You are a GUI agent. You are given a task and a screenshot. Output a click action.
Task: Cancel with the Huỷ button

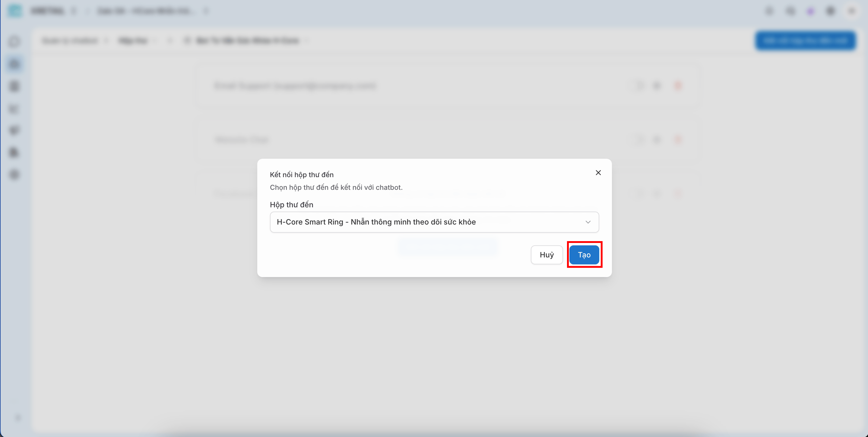tap(546, 255)
